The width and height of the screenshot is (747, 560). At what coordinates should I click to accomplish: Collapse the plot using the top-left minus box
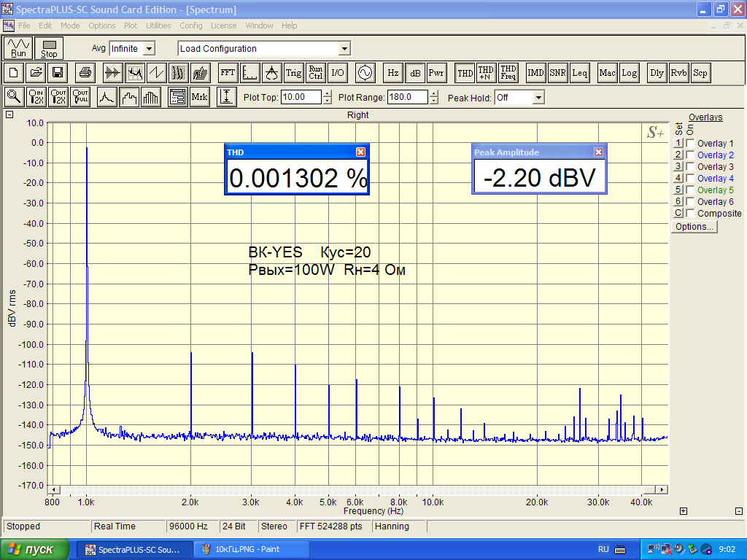click(x=9, y=114)
